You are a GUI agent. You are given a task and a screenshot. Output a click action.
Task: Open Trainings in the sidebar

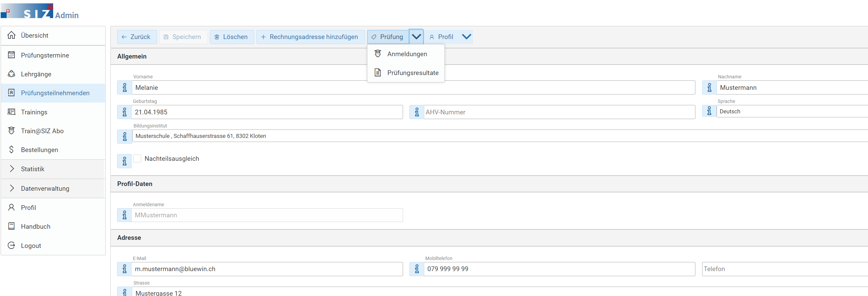point(53,112)
